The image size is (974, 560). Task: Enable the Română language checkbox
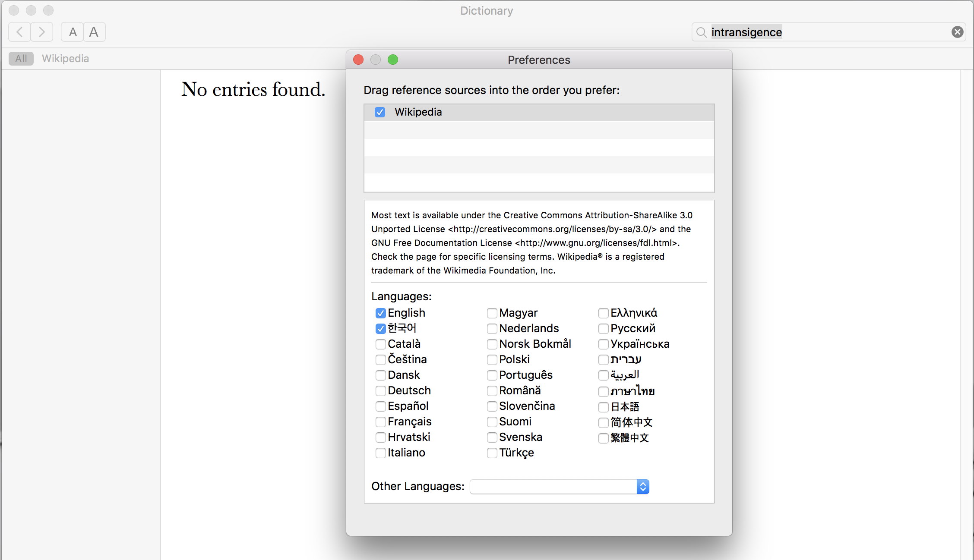(x=492, y=390)
